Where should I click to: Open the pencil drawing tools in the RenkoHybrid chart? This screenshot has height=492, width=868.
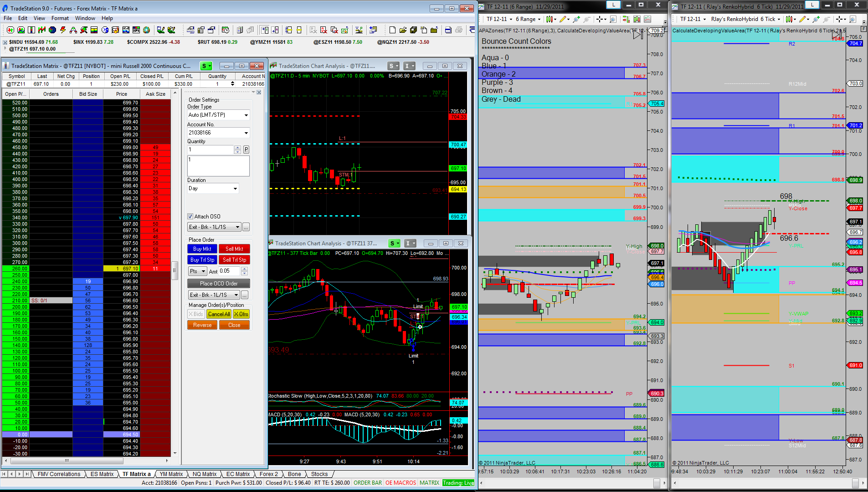pos(804,19)
